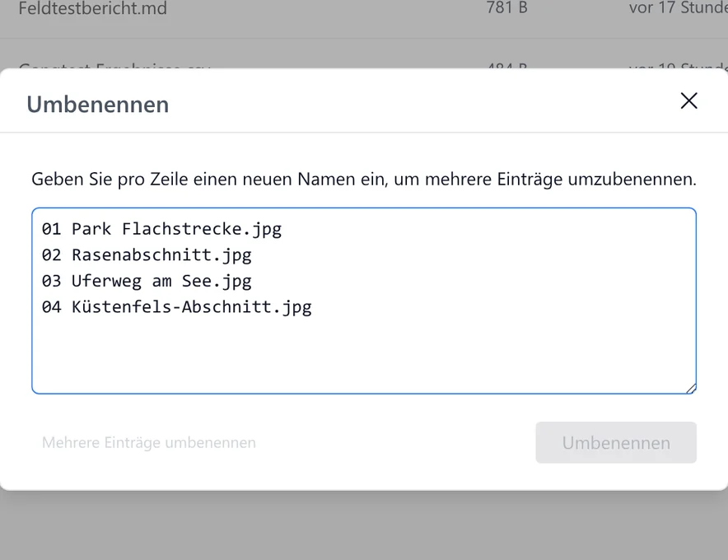Place cursor in the line '03 Uferweg am See.jpg'

[147, 281]
